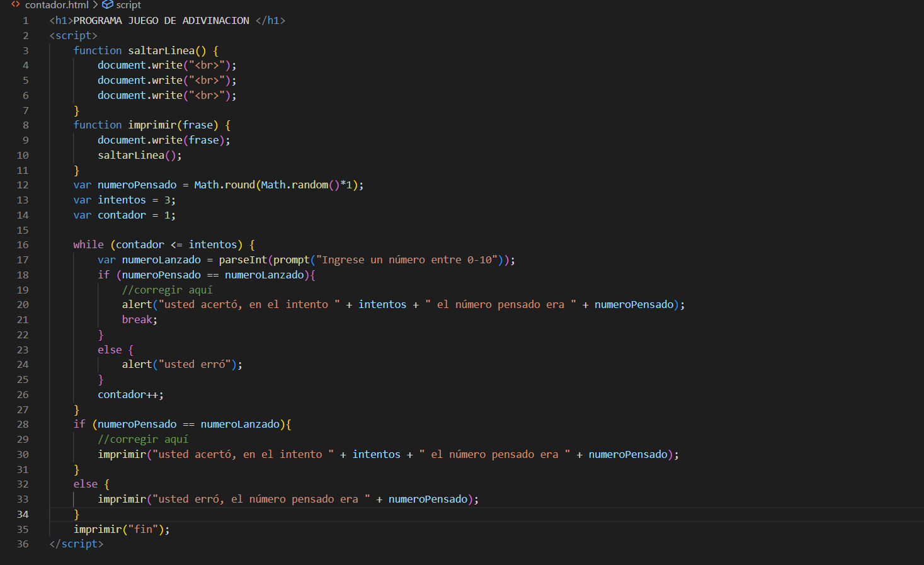Click 'document.write' on line 5
Screen dimensions: 924x565
pyautogui.click(x=140, y=81)
